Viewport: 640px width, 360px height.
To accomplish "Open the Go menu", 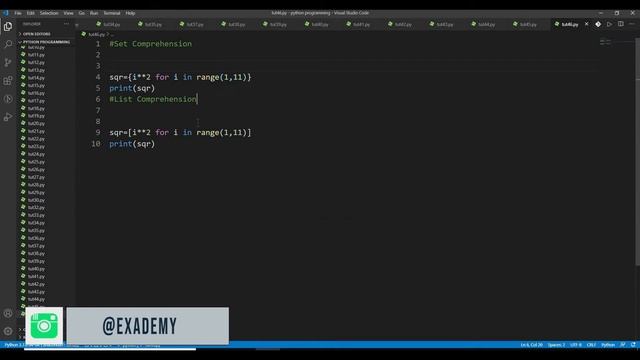I will coord(82,13).
